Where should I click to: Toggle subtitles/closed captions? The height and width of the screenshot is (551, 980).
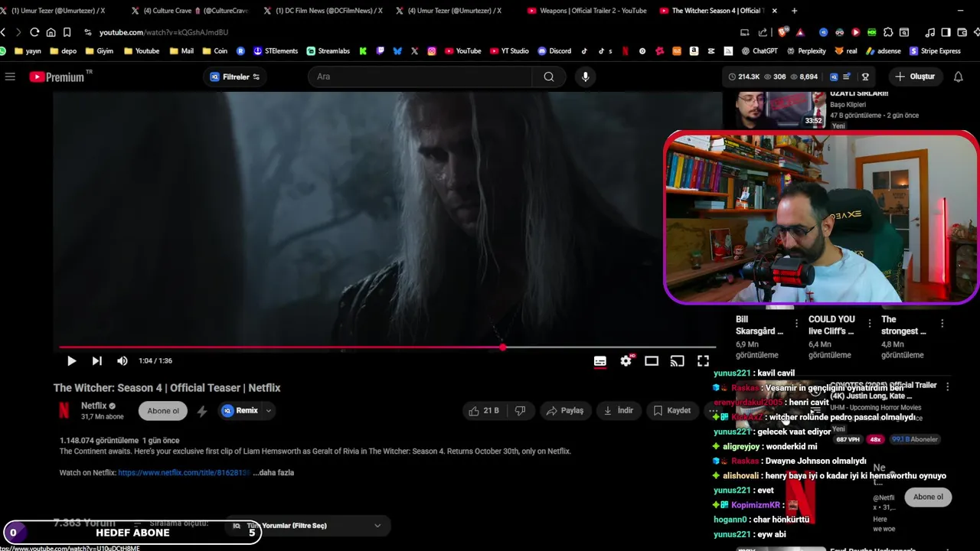point(600,361)
